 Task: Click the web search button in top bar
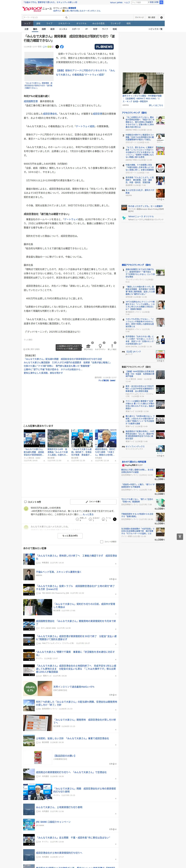161,2
